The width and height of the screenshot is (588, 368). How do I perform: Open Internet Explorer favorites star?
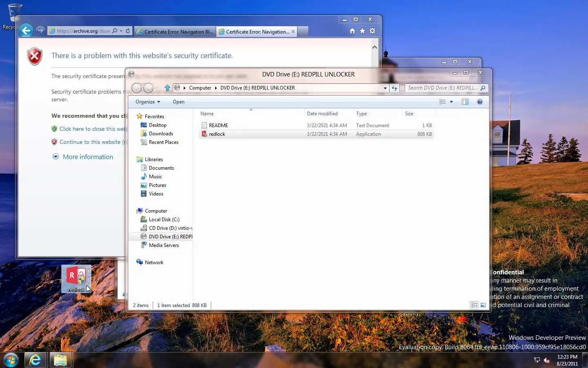click(x=362, y=31)
